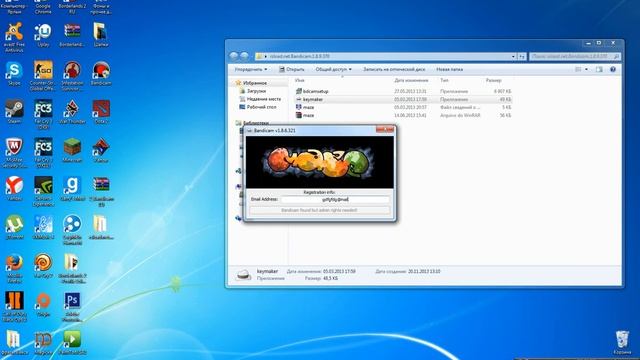Select the McAfee Security Scan icon

point(14,153)
